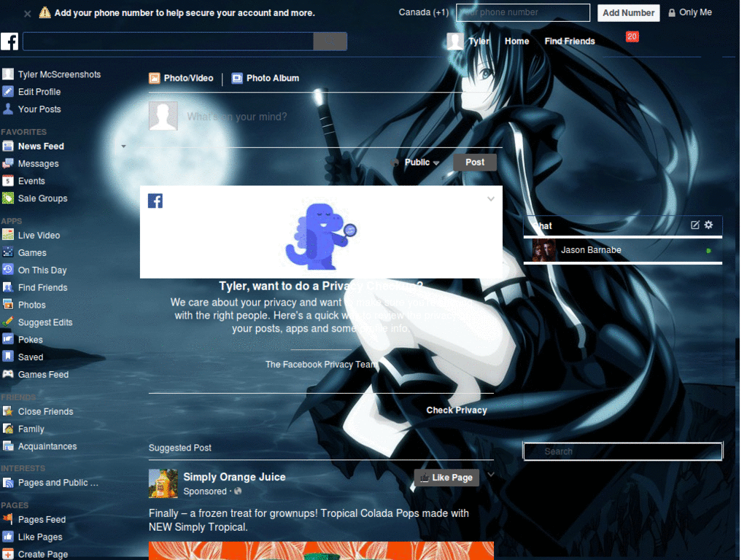
Task: Click the Pages Feed flag icon
Action: 7,519
